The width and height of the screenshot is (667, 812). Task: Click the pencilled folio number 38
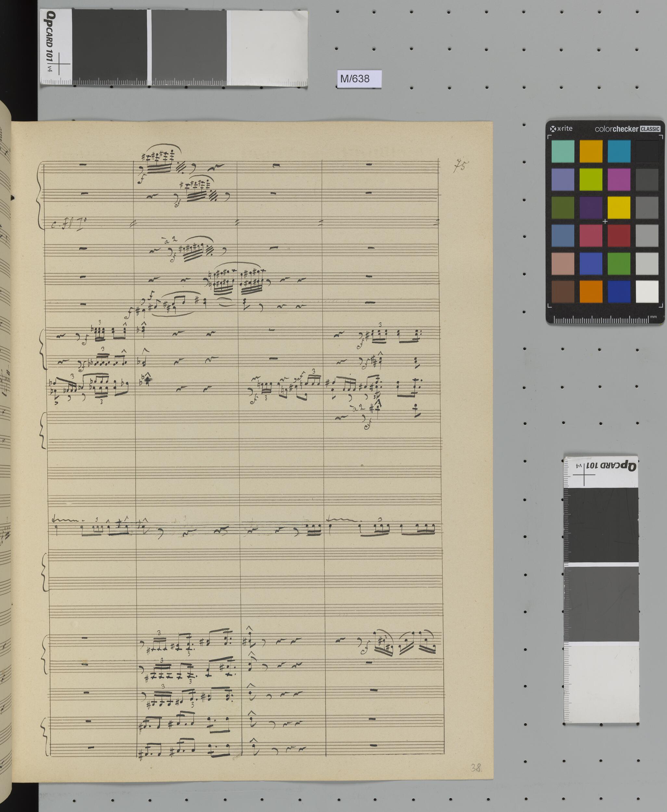coord(476,768)
